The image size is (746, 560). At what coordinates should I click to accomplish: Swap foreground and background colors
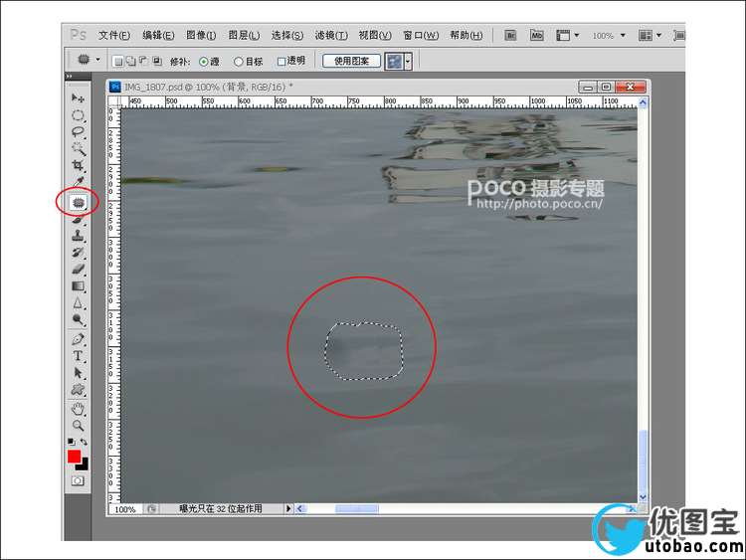point(84,442)
